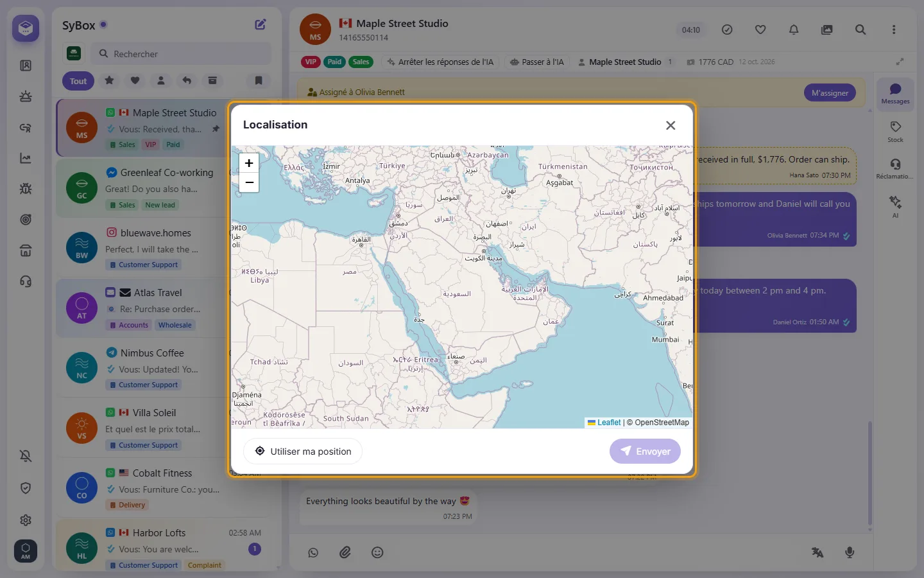Open the WhatsApp templates icon in composer
The width and height of the screenshot is (924, 578).
click(313, 552)
